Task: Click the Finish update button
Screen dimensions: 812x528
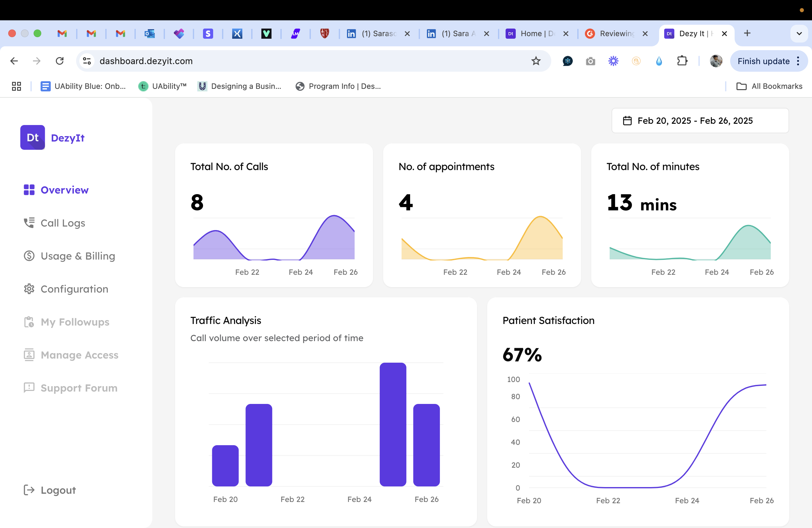Action: coord(763,61)
